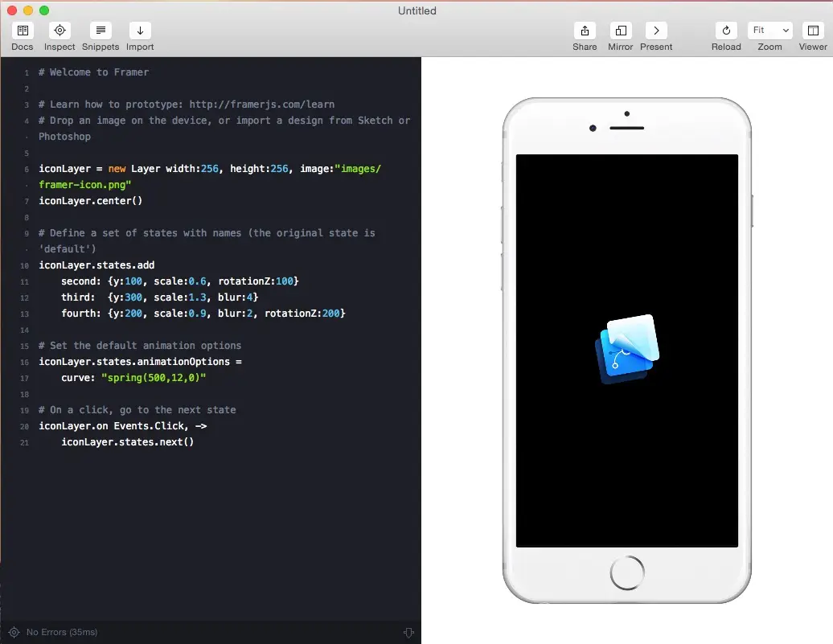The image size is (833, 644).
Task: Start Present mode
Action: 656,31
